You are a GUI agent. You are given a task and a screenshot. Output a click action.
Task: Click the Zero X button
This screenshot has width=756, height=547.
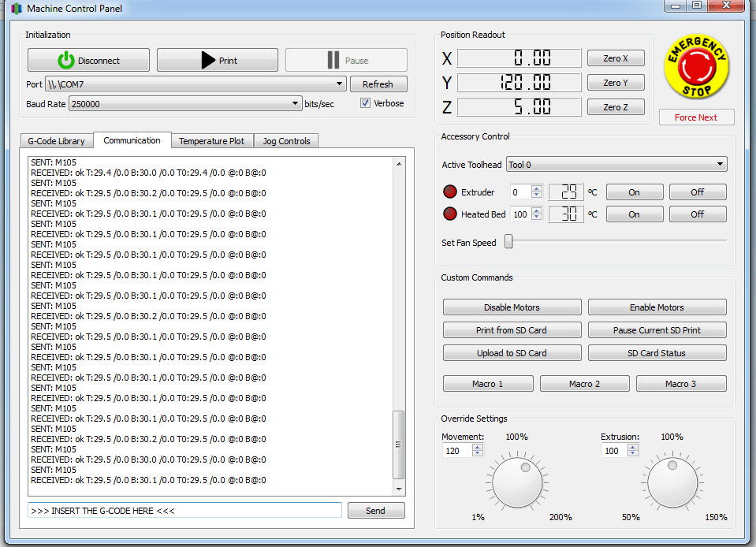616,58
